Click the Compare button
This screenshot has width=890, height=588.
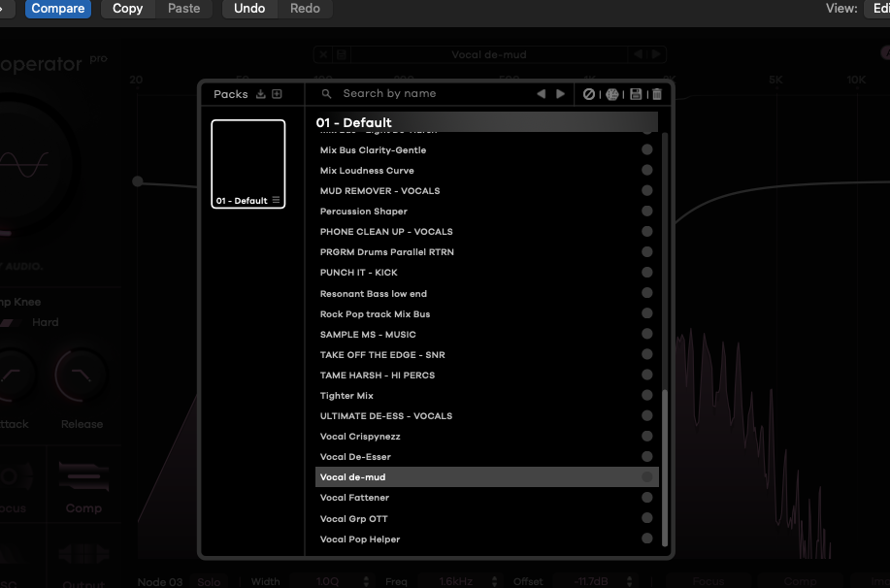click(x=57, y=9)
